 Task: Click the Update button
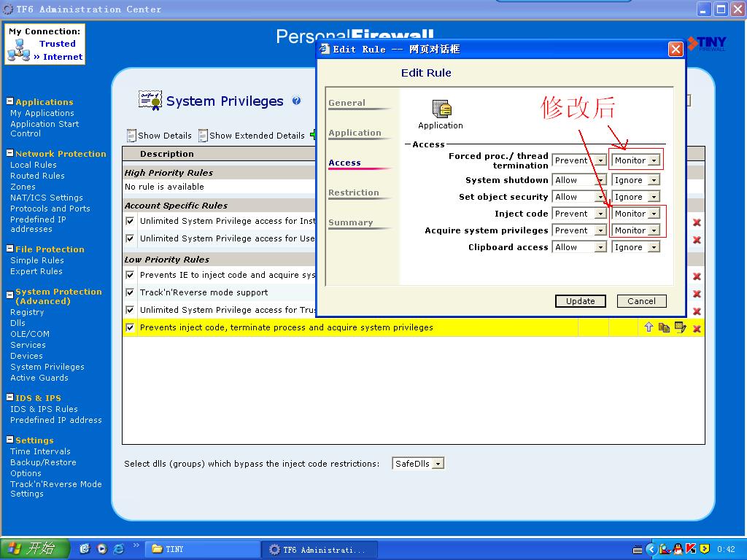[580, 301]
